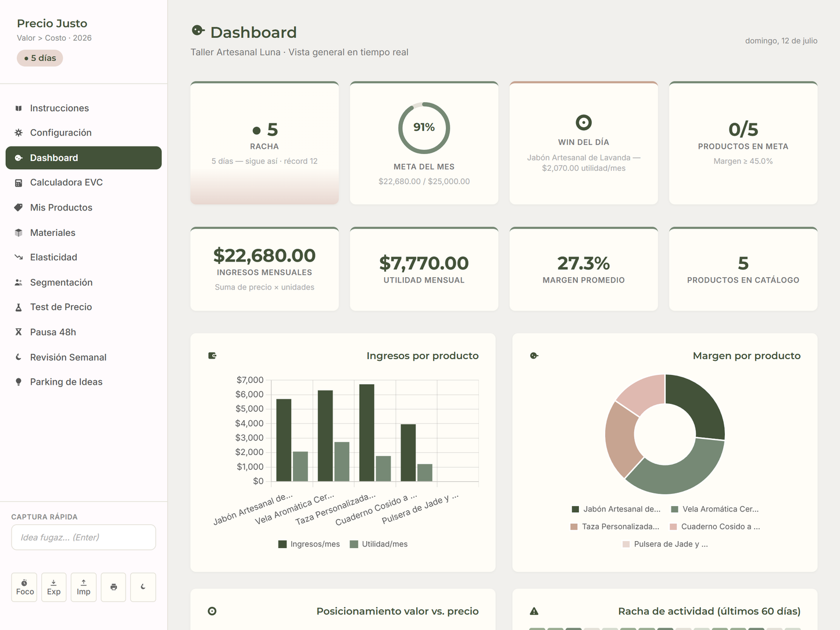The width and height of the screenshot is (840, 630).
Task: Toggle dark mode with the moon button
Action: 143,587
